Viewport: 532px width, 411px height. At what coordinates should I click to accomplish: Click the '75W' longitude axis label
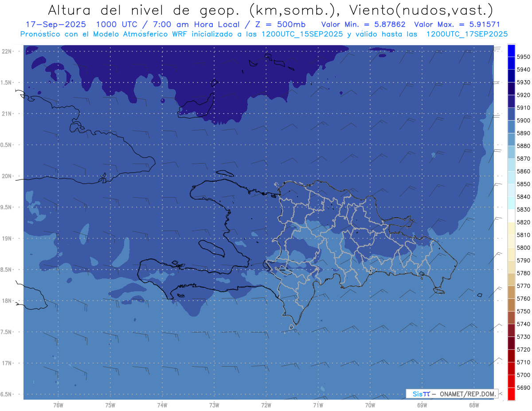pyautogui.click(x=110, y=405)
